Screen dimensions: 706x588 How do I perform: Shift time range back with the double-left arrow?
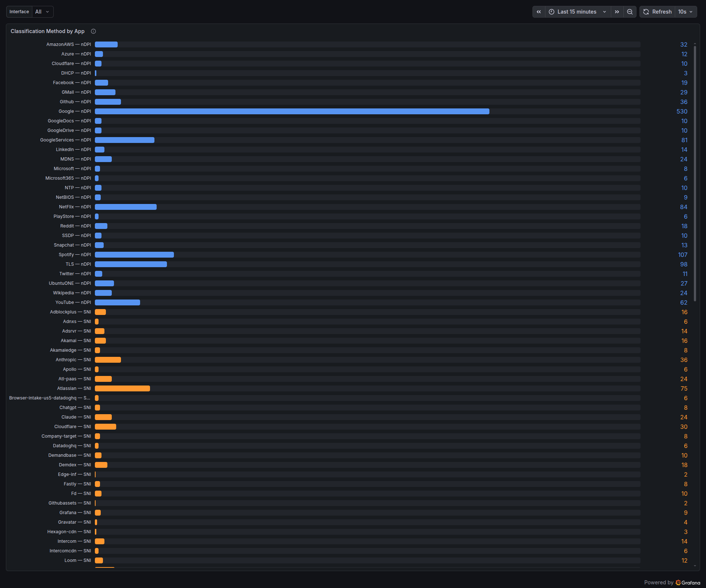pyautogui.click(x=538, y=12)
